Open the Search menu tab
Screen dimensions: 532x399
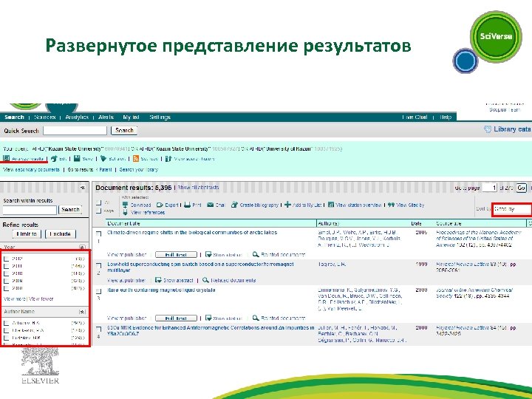(x=14, y=117)
